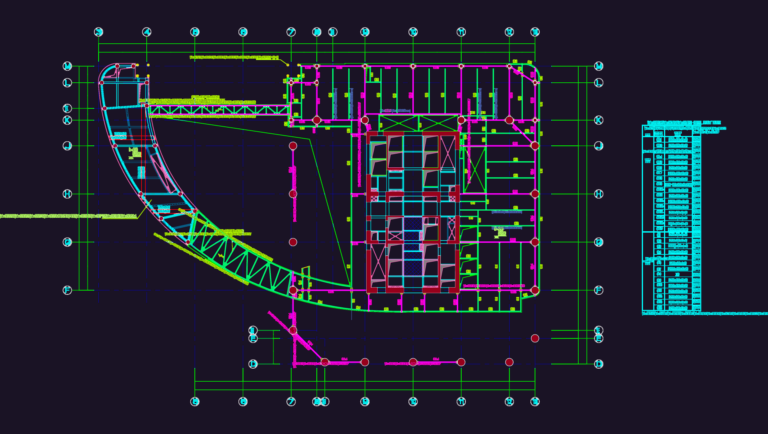This screenshot has height=434, width=768.
Task: Select grid bubble 3 in the top axis row
Action: [x=98, y=32]
